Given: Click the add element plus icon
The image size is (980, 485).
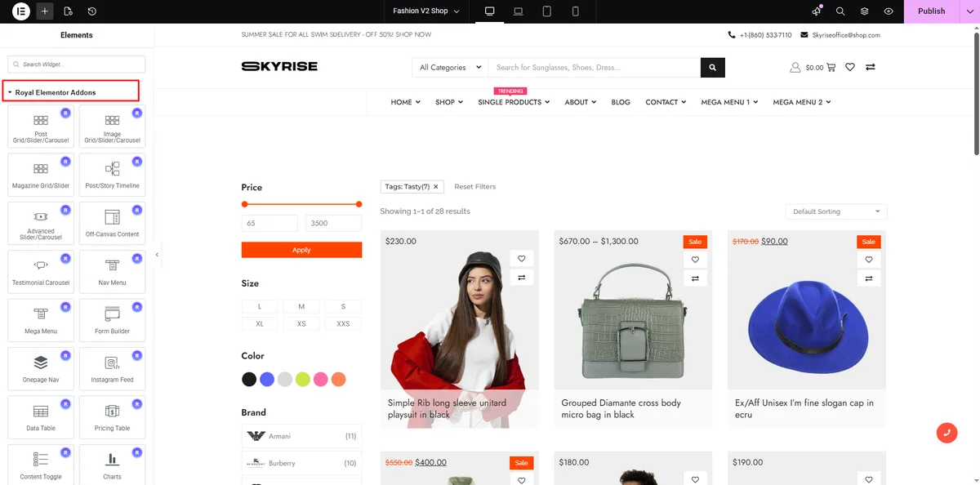Looking at the screenshot, I should tap(44, 11).
